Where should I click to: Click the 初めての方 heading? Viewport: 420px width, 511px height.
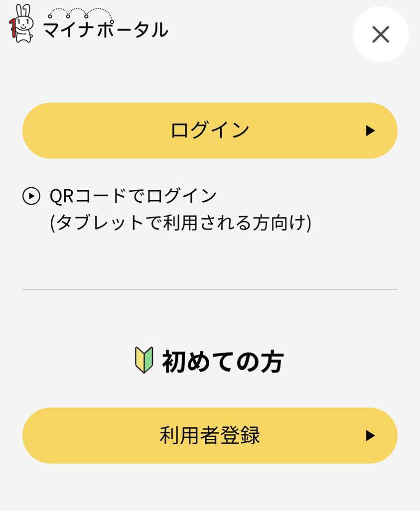[x=223, y=361]
